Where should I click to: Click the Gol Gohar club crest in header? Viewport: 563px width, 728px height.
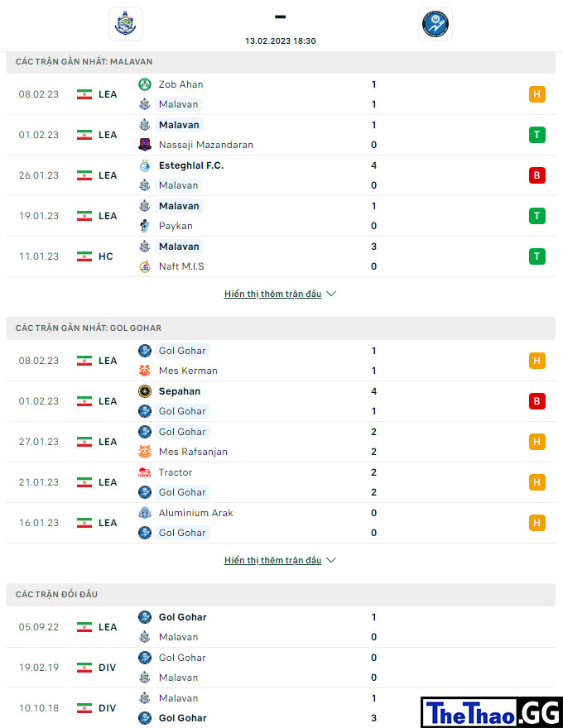435,24
